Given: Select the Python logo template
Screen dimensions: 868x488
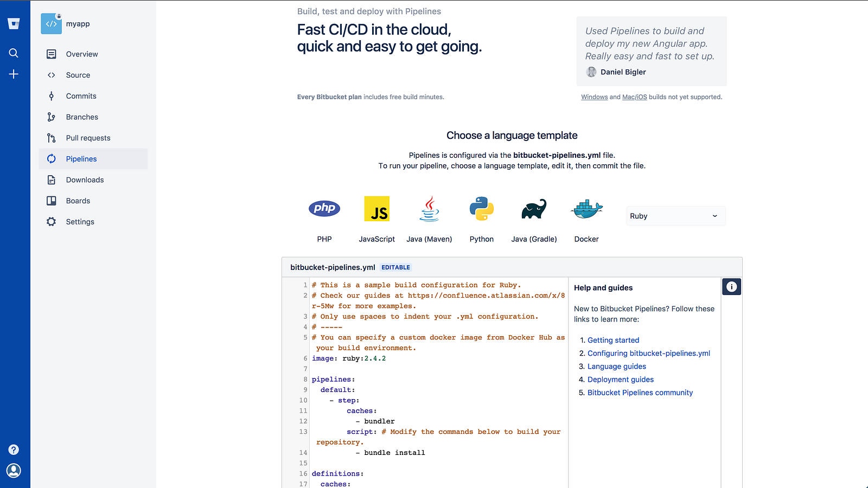Looking at the screenshot, I should click(482, 209).
